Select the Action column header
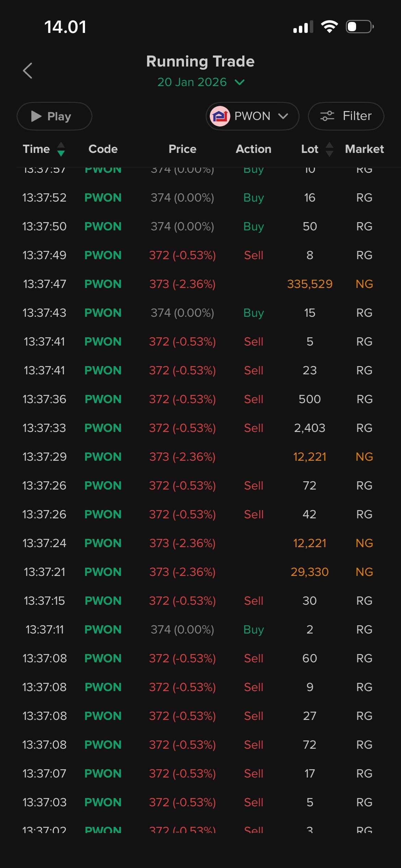This screenshot has height=868, width=401. pos(253,149)
